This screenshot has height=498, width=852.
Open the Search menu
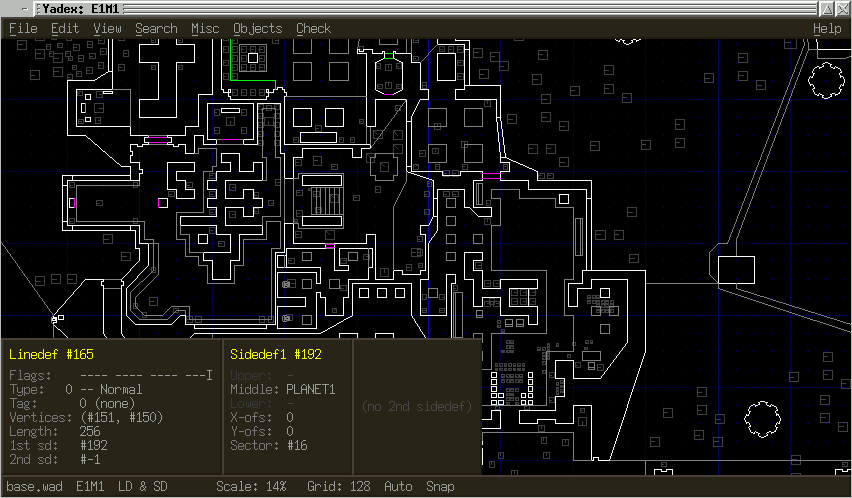[x=156, y=29]
